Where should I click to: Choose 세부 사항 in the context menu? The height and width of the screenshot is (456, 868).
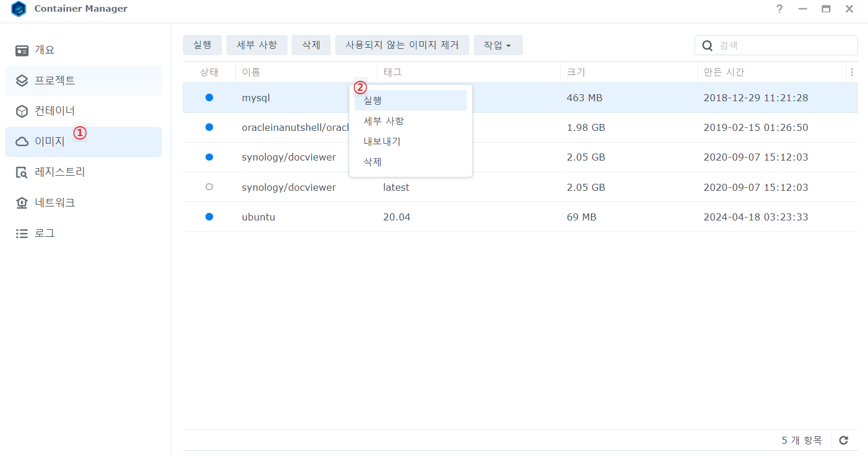[410, 121]
